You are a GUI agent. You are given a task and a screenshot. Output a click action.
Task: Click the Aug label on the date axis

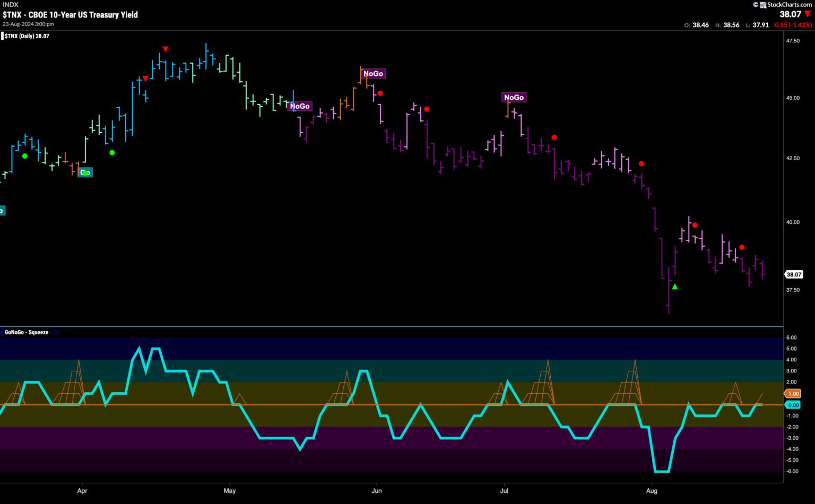click(652, 491)
